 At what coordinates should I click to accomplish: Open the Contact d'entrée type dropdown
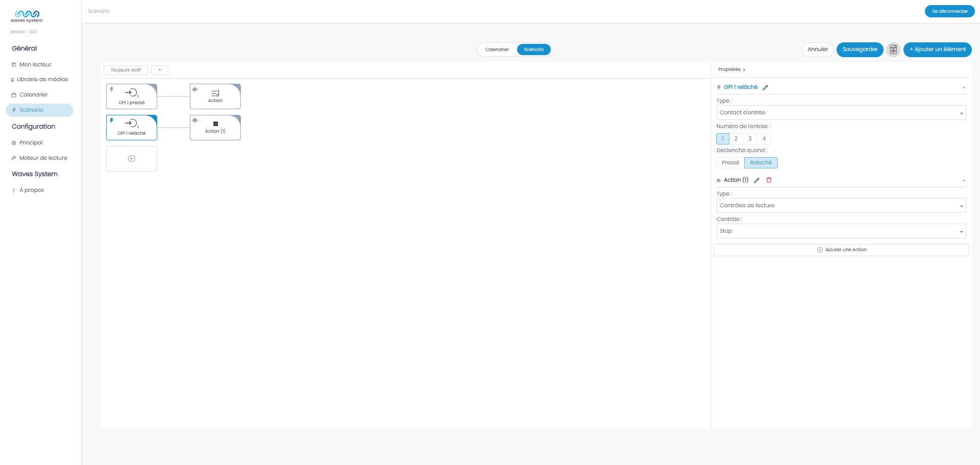pos(841,113)
